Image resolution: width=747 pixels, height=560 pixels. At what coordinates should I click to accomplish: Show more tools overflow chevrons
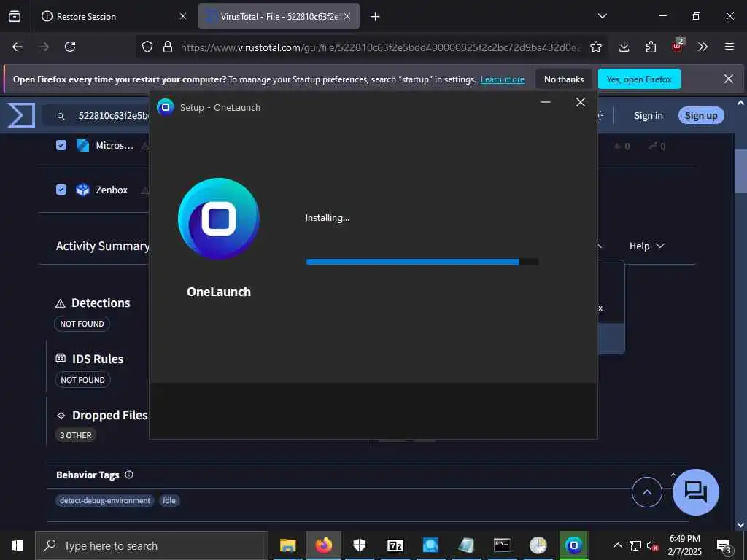click(x=703, y=47)
